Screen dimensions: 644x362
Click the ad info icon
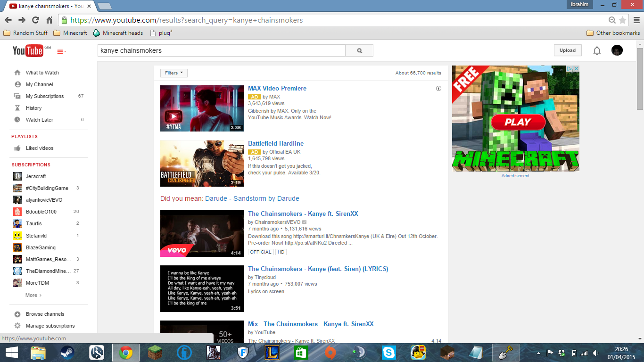click(x=438, y=89)
